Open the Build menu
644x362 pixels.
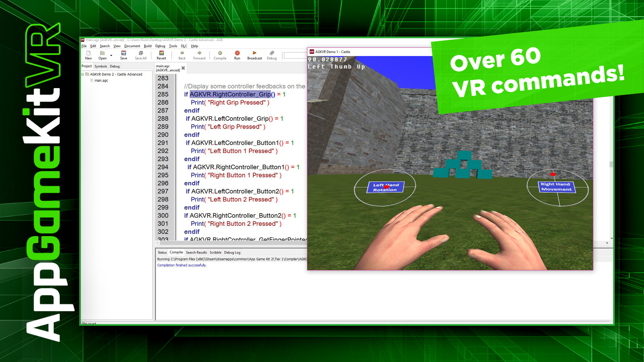click(x=148, y=46)
